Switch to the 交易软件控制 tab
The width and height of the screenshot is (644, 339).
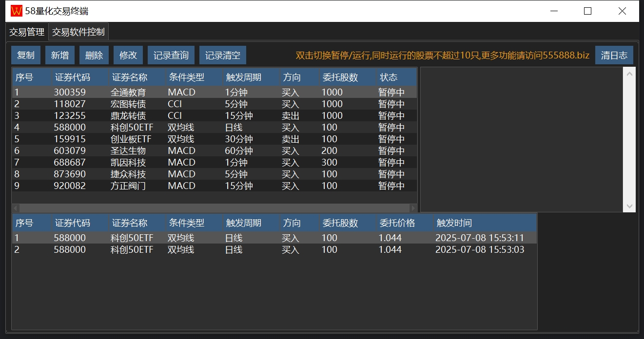(78, 32)
